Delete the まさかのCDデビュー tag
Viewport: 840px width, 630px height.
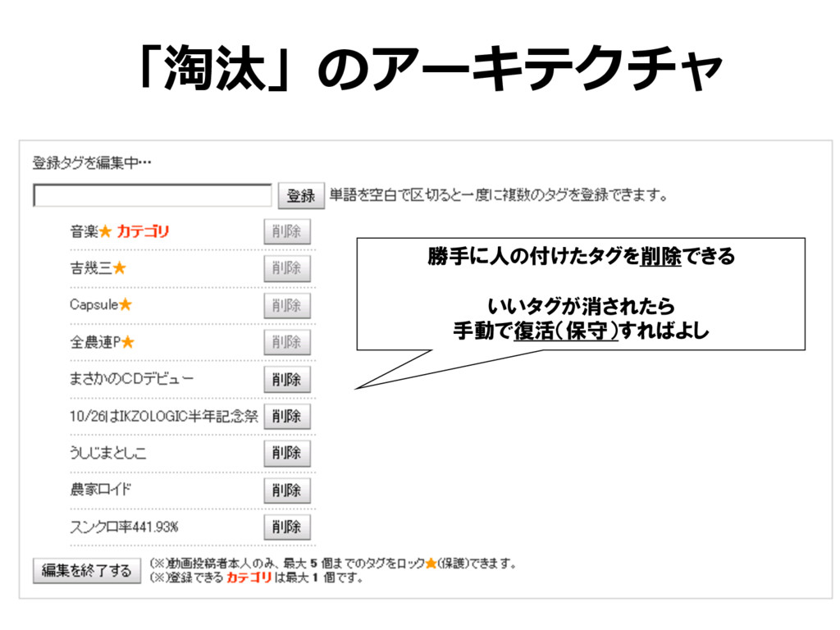pyautogui.click(x=286, y=379)
